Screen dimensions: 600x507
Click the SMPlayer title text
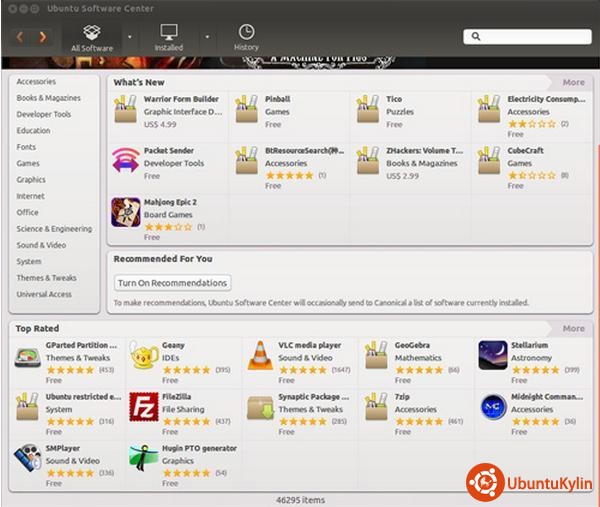[63, 448]
